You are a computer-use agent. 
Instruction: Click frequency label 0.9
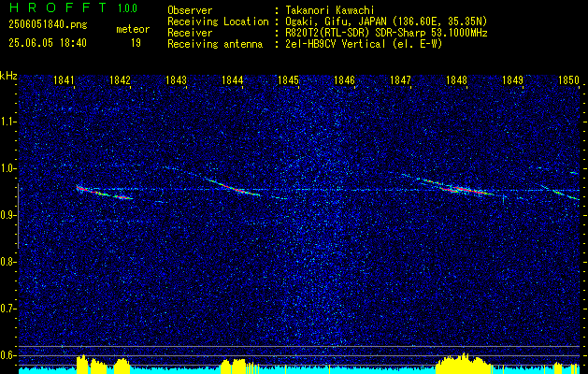[7, 215]
